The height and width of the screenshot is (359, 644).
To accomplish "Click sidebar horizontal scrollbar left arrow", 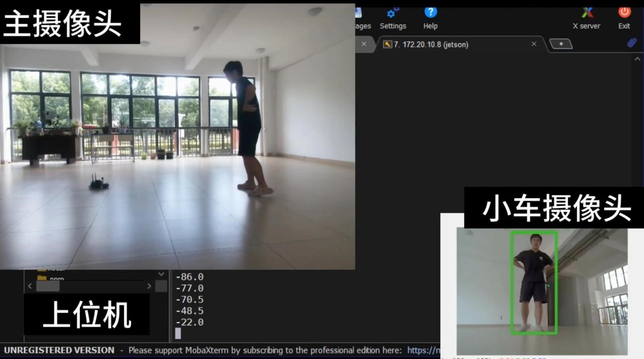I will [x=30, y=286].
